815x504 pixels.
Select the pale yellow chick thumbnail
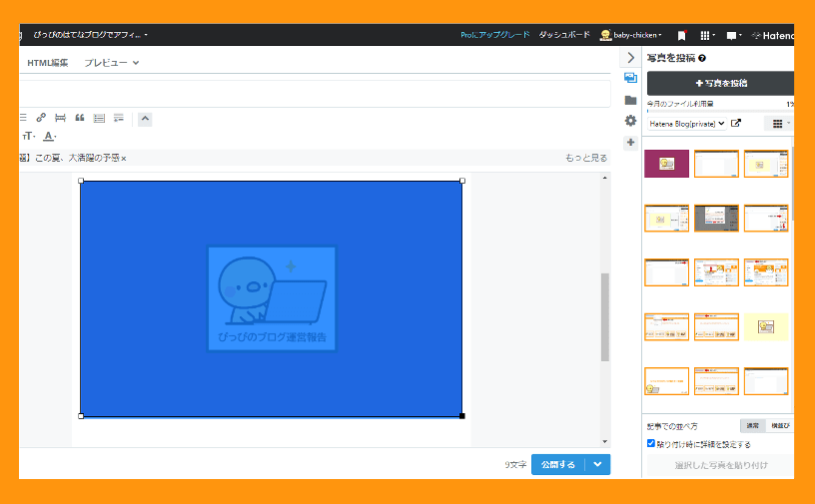point(766,326)
